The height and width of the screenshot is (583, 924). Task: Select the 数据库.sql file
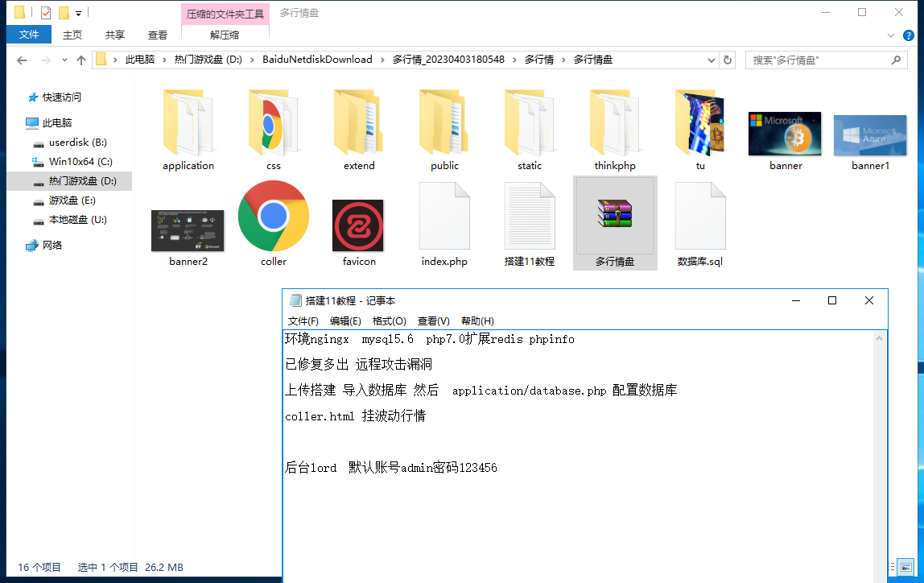point(699,216)
